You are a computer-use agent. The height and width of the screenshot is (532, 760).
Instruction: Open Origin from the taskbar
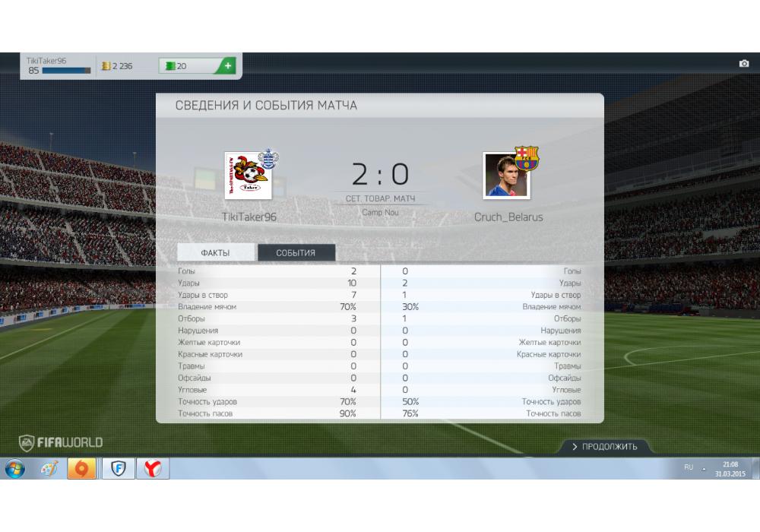(81, 468)
